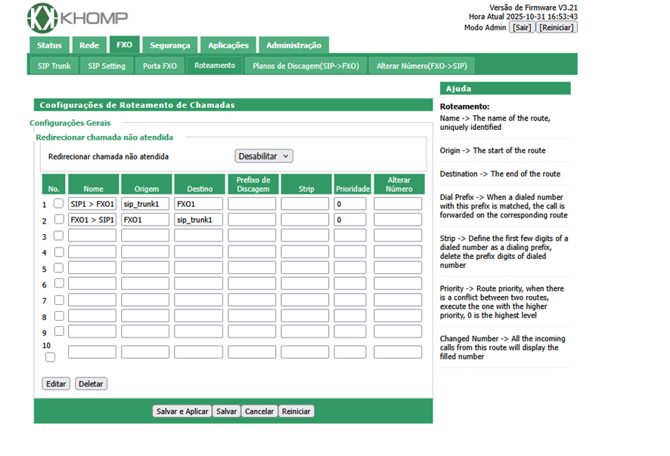Go to the Administração tab
The image size is (670, 456).
coord(293,45)
